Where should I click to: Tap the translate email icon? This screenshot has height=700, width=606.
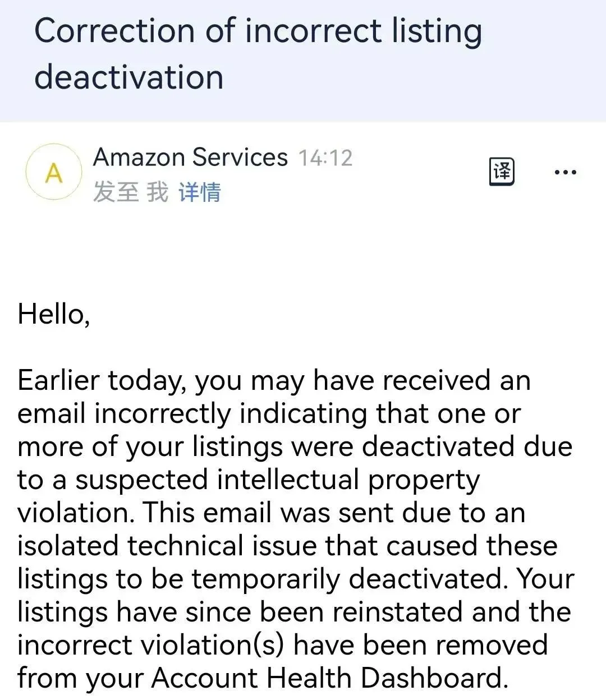(502, 172)
